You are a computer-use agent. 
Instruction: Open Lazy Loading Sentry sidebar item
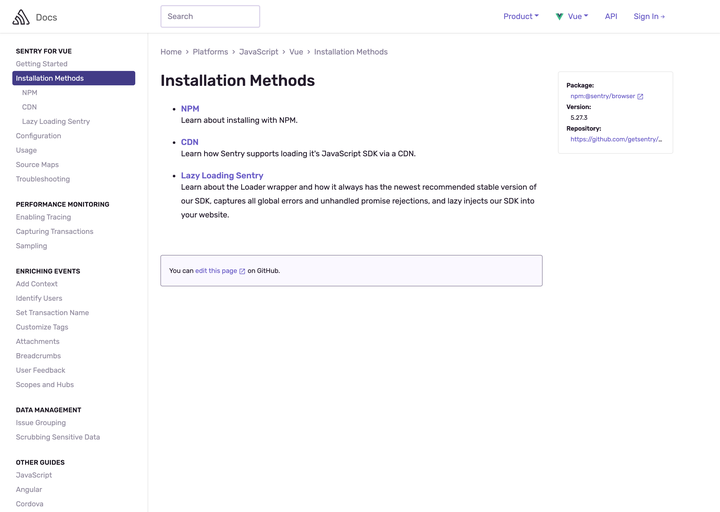[x=56, y=122]
